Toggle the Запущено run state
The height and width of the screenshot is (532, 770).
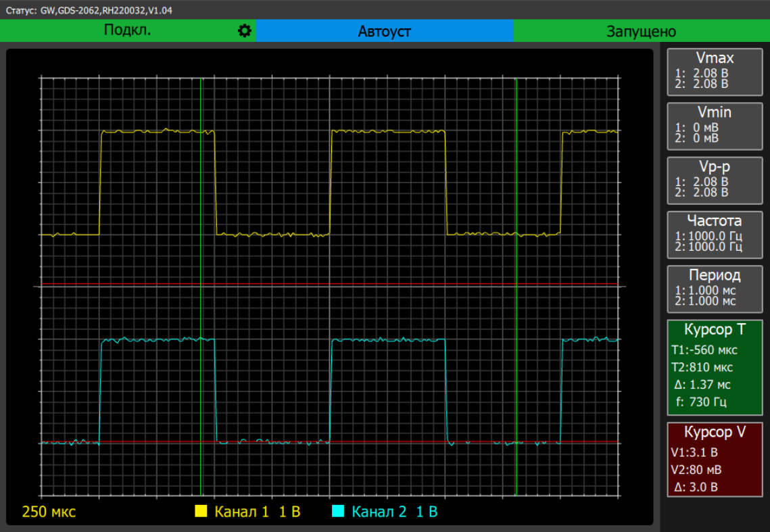coord(641,30)
